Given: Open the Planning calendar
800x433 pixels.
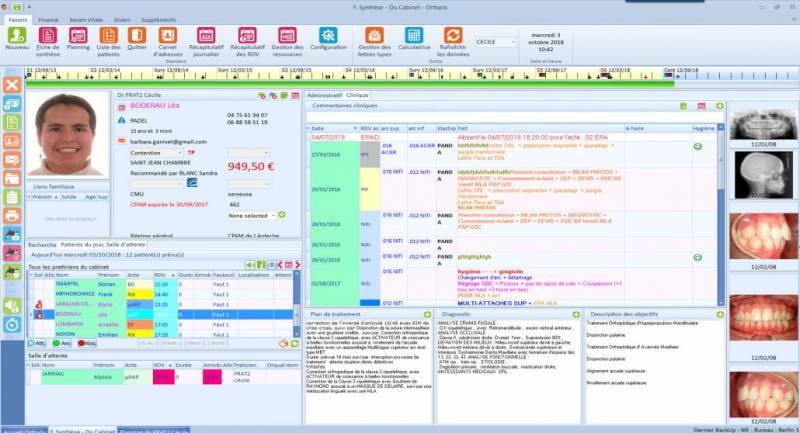Looking at the screenshot, I should [78, 40].
